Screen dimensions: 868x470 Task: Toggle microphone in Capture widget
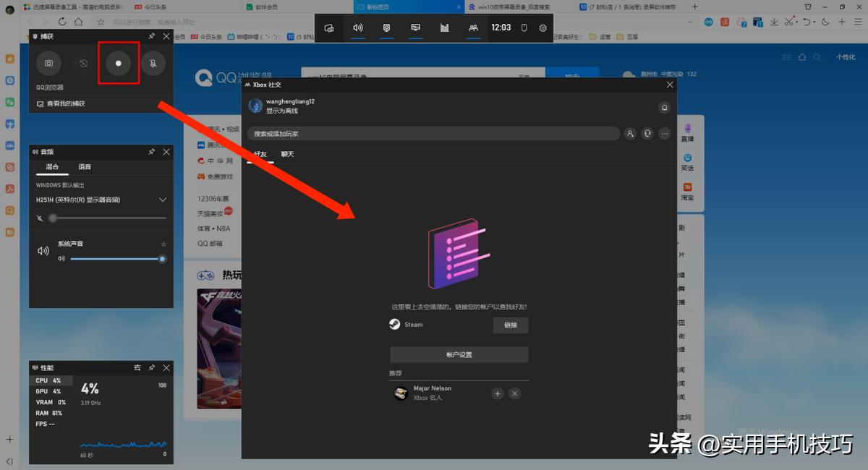coord(153,64)
